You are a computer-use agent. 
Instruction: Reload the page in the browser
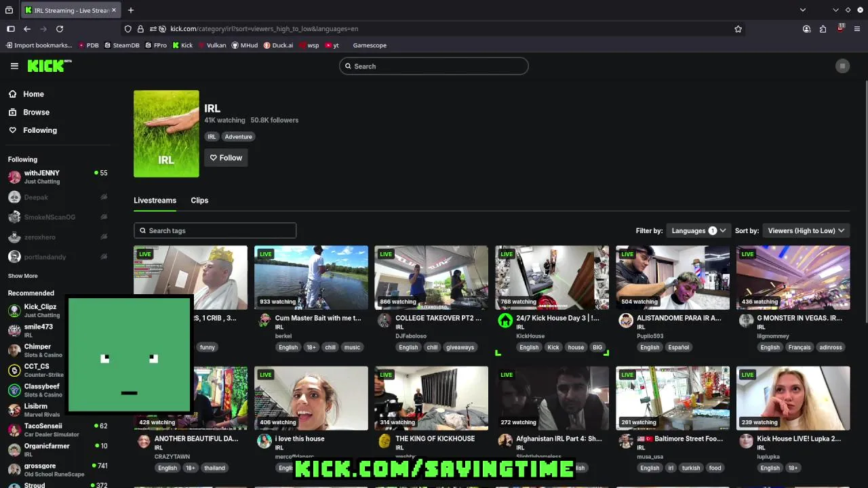(x=60, y=29)
